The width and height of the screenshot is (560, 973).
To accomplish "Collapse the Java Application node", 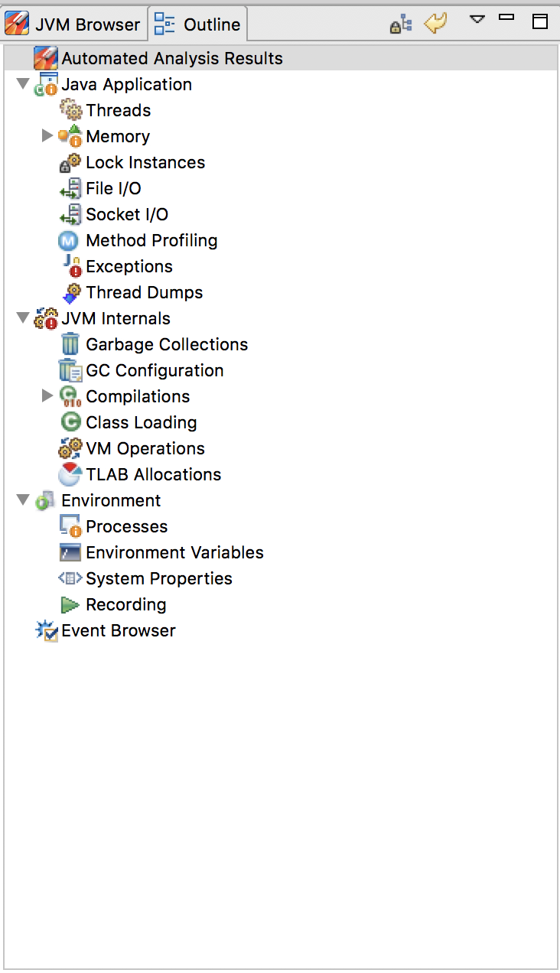I will (23, 84).
